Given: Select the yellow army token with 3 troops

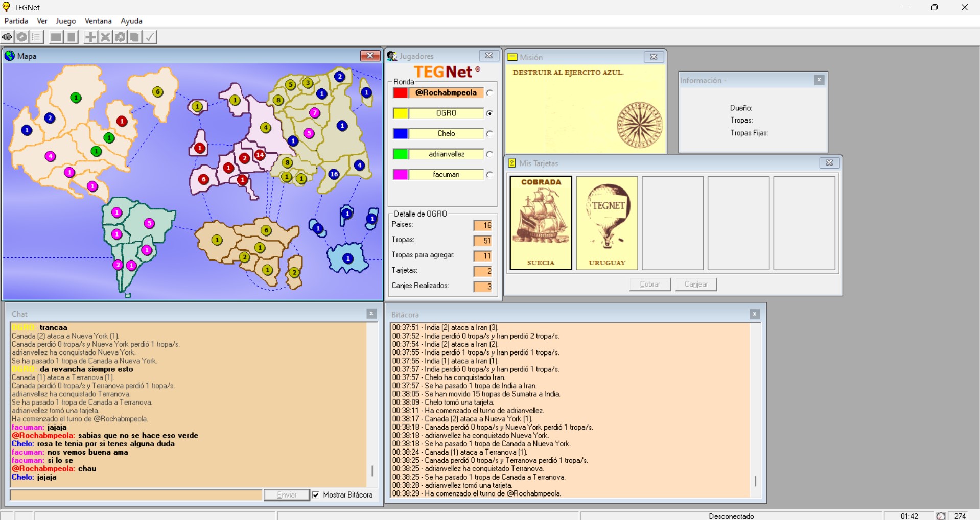Looking at the screenshot, I should (x=308, y=83).
